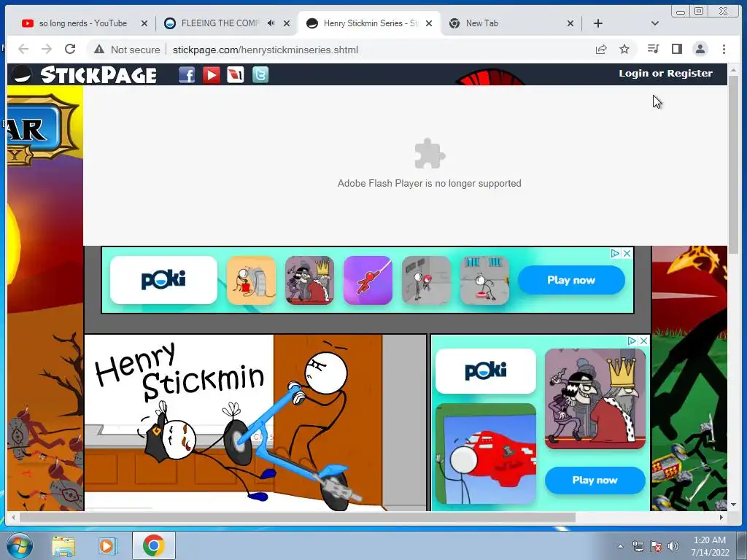This screenshot has height=560, width=747.
Task: Open the StickPage Twitter icon
Action: click(x=260, y=75)
